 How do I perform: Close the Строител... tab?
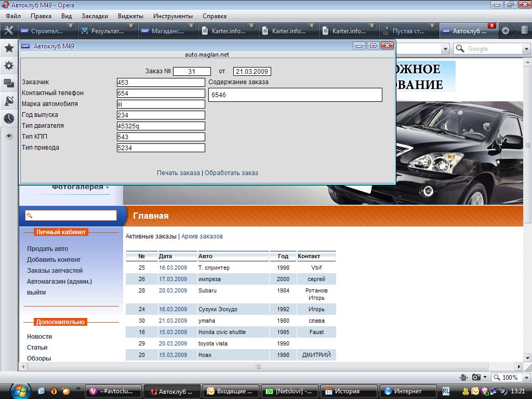pos(70,26)
